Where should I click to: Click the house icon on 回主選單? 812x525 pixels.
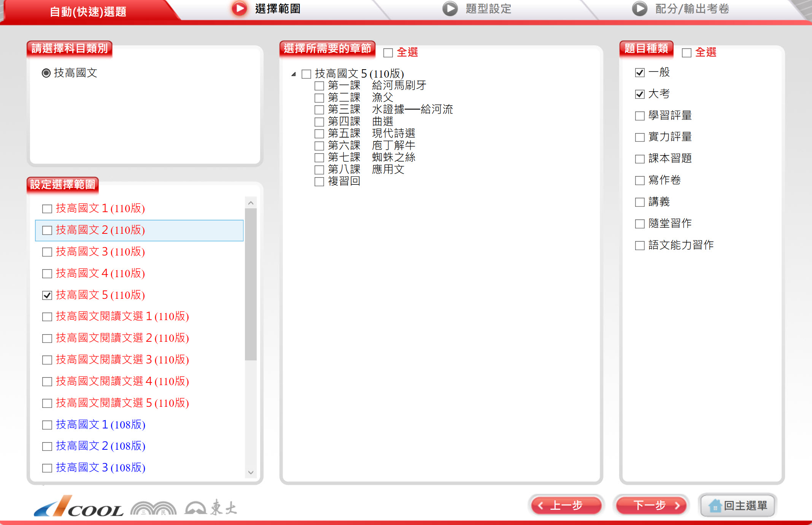[x=715, y=506]
